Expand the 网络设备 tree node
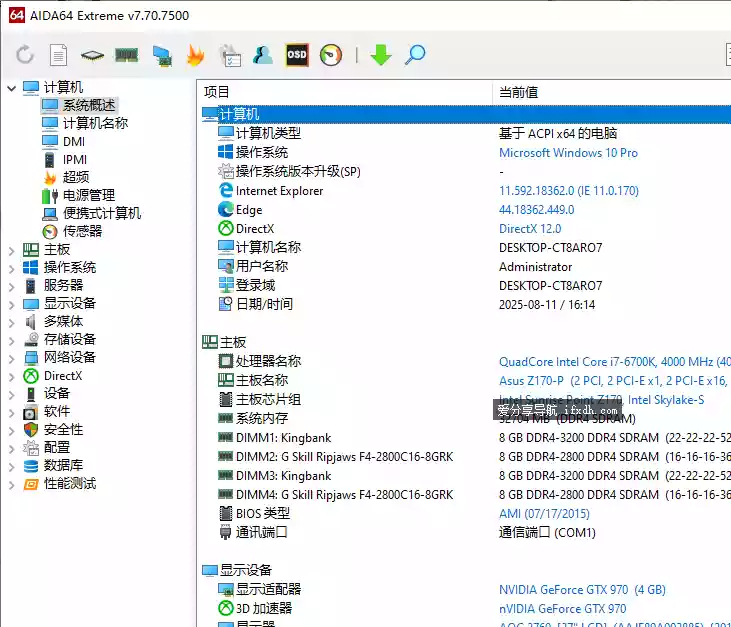 pyautogui.click(x=12, y=359)
